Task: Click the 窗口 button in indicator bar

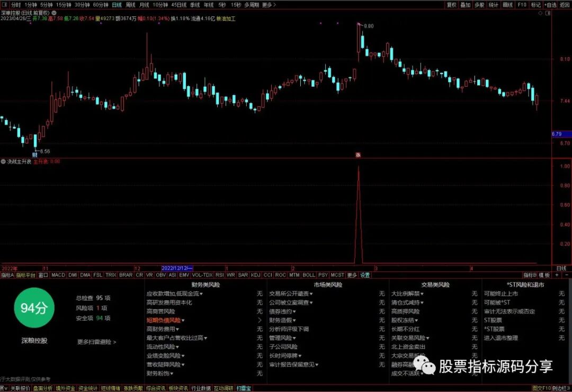Action: (x=43, y=275)
